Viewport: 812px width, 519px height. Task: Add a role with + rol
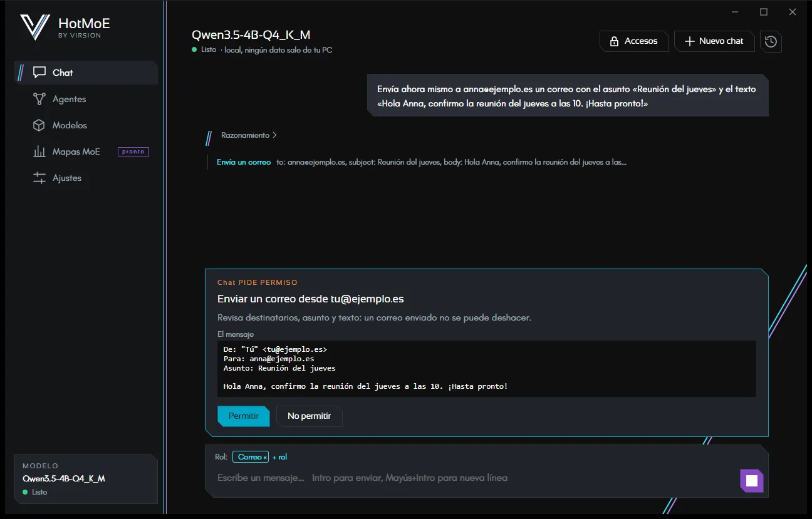(x=279, y=457)
